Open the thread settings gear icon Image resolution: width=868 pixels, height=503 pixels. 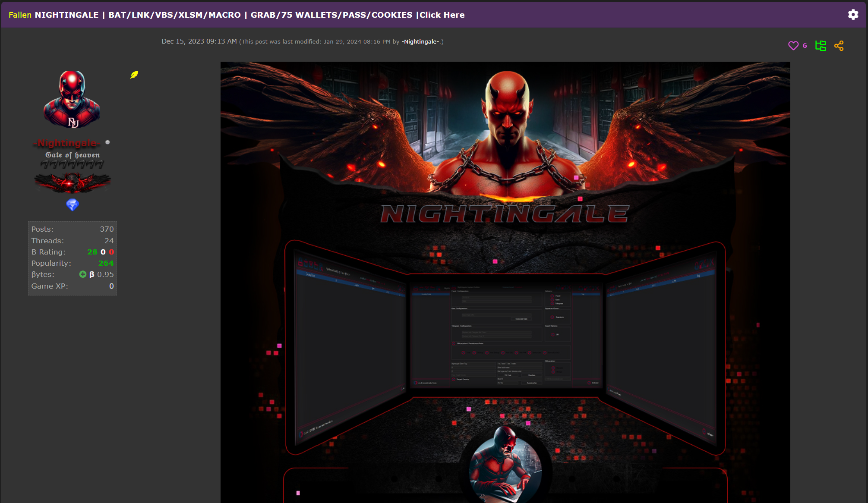tap(853, 15)
